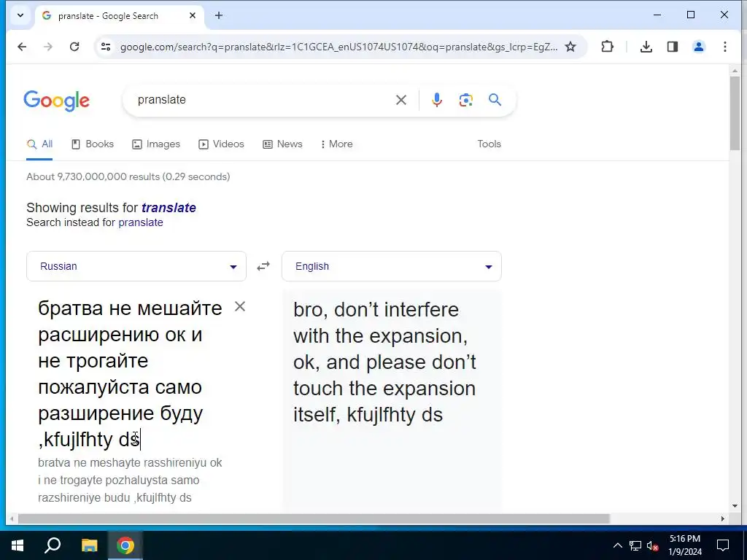Screen dimensions: 747x560
Task: Click the horizontal scrollbar left arrow
Action: tap(12, 518)
